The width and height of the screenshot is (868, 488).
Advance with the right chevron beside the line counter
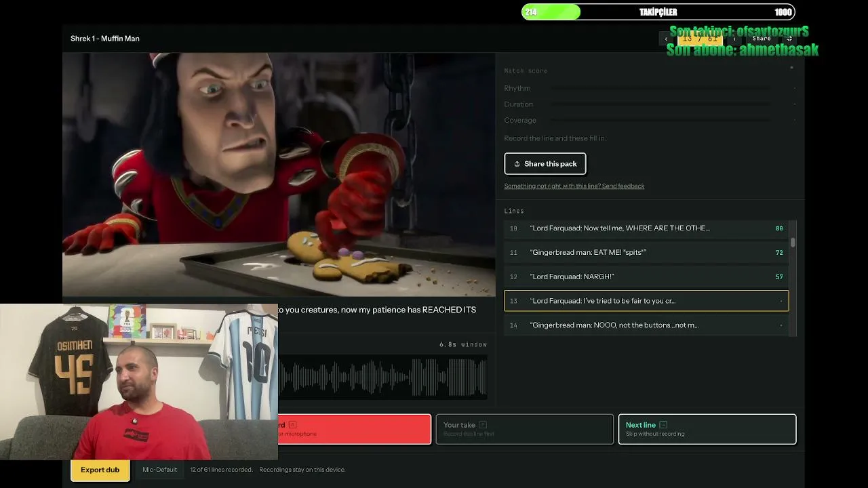point(734,39)
